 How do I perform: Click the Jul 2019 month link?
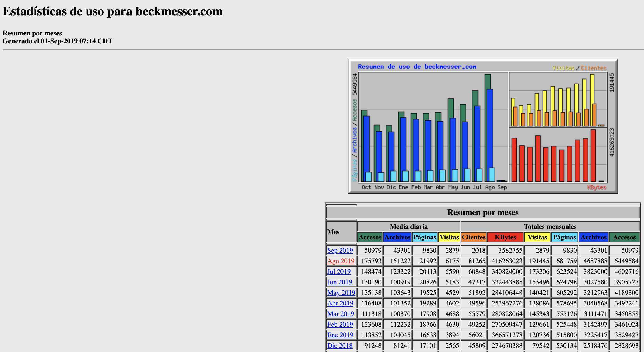(x=339, y=271)
